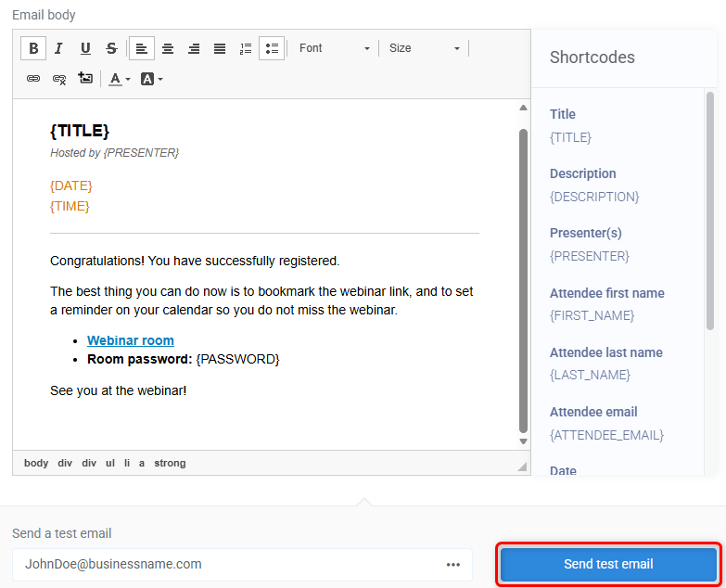Click text color dropdown arrow

(x=128, y=80)
